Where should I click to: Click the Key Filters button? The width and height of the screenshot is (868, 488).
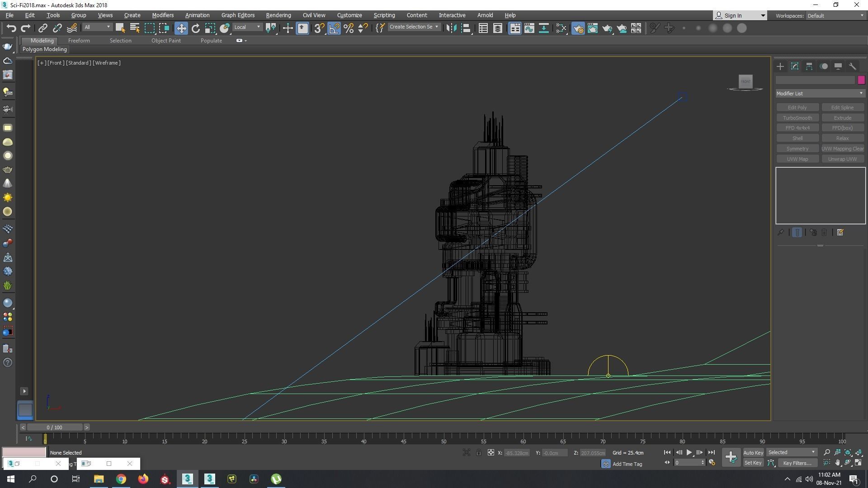click(797, 463)
